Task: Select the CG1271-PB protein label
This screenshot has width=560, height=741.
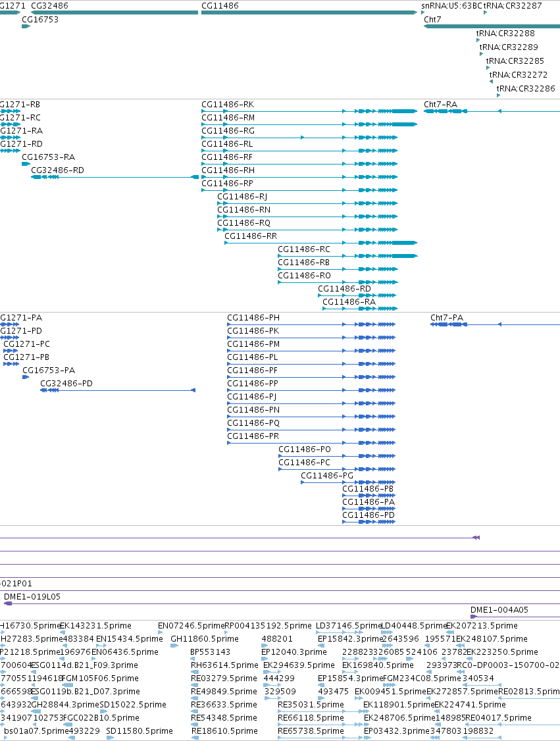Action: pyautogui.click(x=27, y=358)
